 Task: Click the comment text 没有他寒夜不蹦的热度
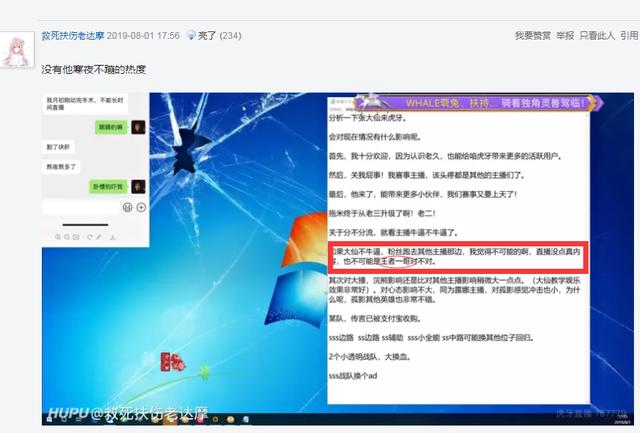pyautogui.click(x=93, y=69)
